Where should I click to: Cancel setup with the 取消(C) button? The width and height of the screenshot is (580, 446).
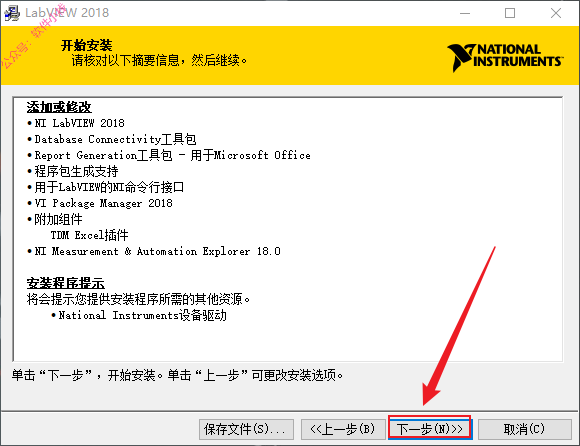[x=525, y=429]
